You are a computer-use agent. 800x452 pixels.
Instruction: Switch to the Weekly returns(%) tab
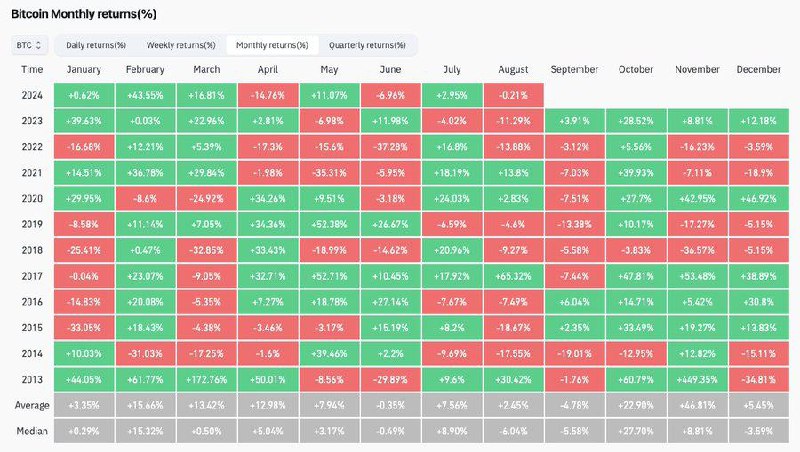click(181, 45)
